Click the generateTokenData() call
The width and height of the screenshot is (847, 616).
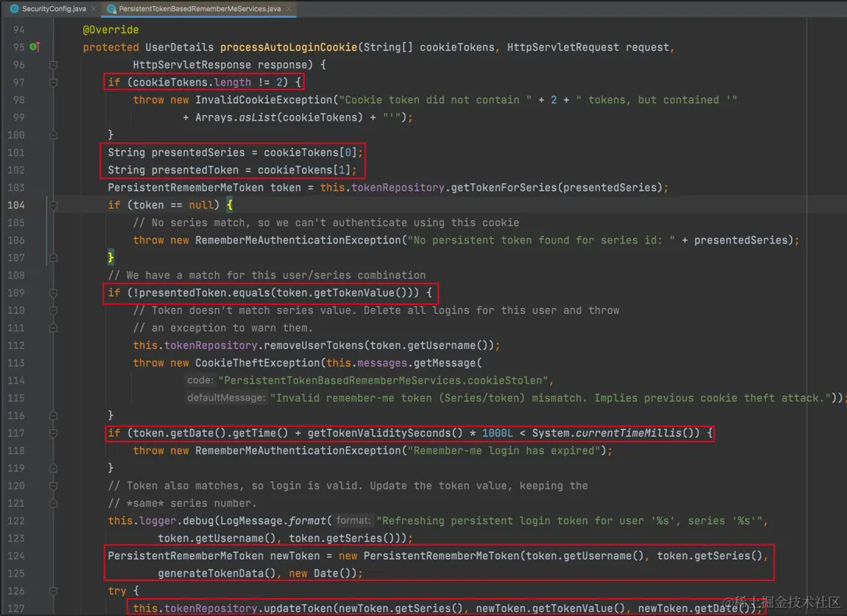point(217,574)
